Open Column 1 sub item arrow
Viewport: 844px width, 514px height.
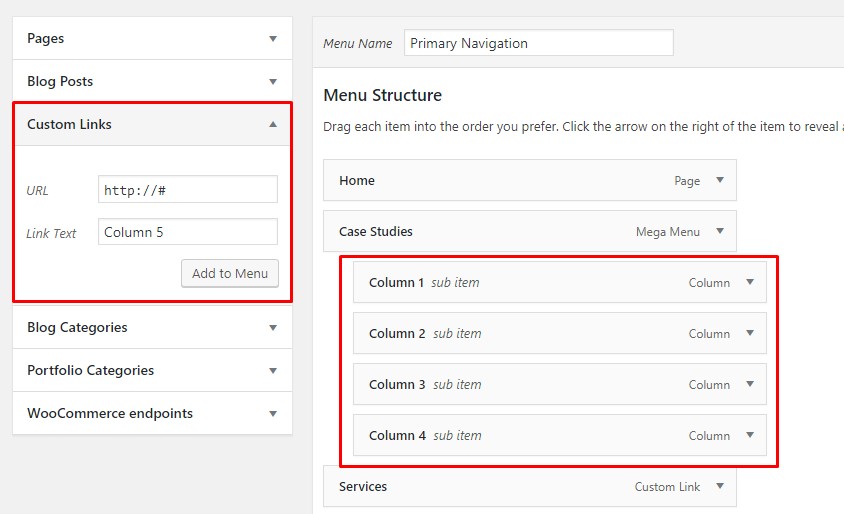point(750,283)
